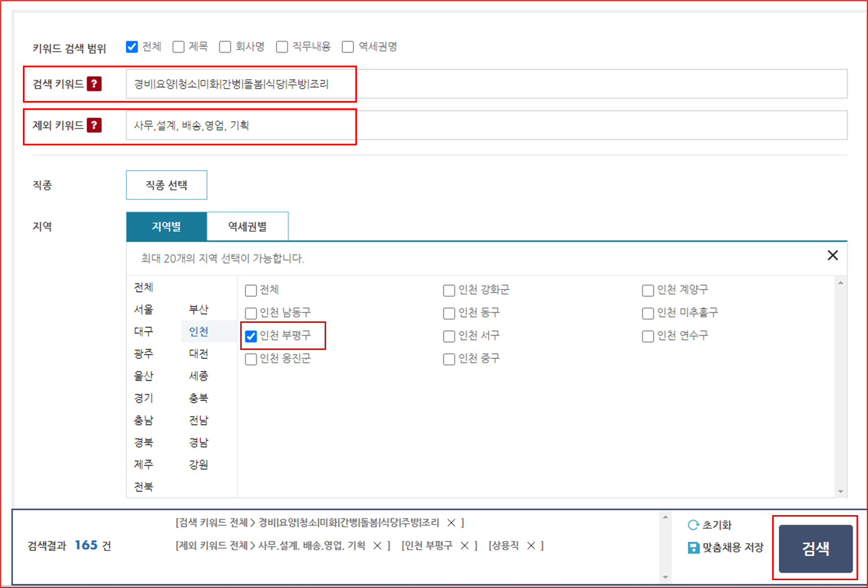This screenshot has width=868, height=588.
Task: Focus the 검색 키워드 input field
Action: pyautogui.click(x=487, y=84)
